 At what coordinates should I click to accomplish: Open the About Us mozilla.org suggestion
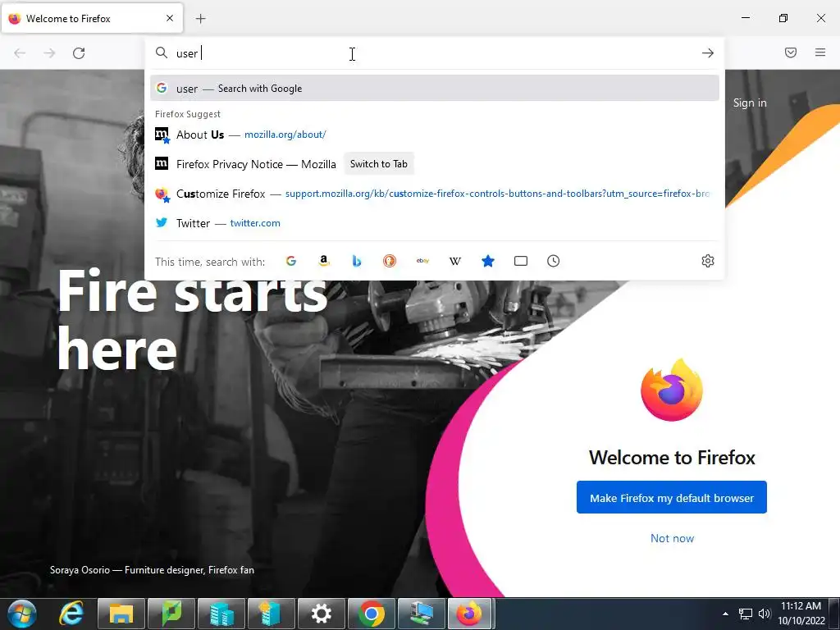435,135
